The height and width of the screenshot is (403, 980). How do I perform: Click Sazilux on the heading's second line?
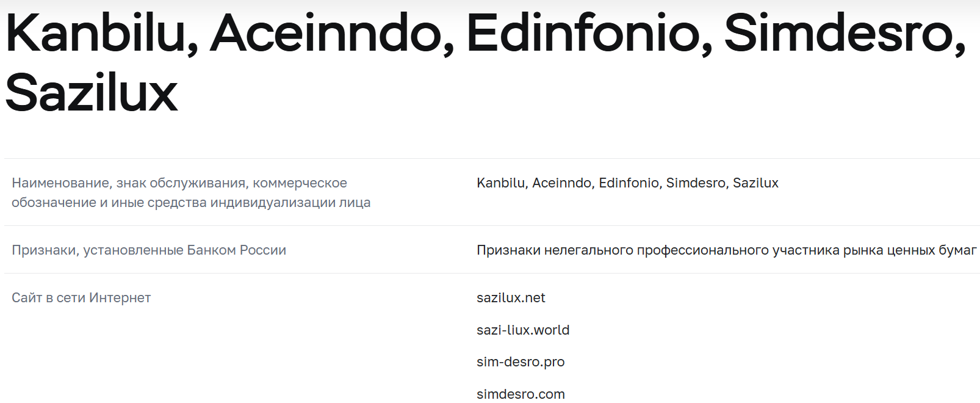click(92, 93)
